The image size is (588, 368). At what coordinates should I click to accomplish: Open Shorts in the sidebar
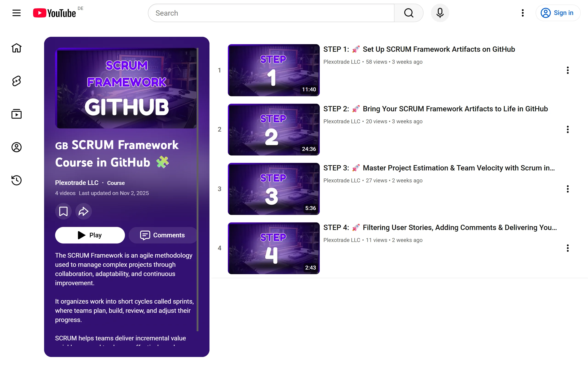click(17, 81)
